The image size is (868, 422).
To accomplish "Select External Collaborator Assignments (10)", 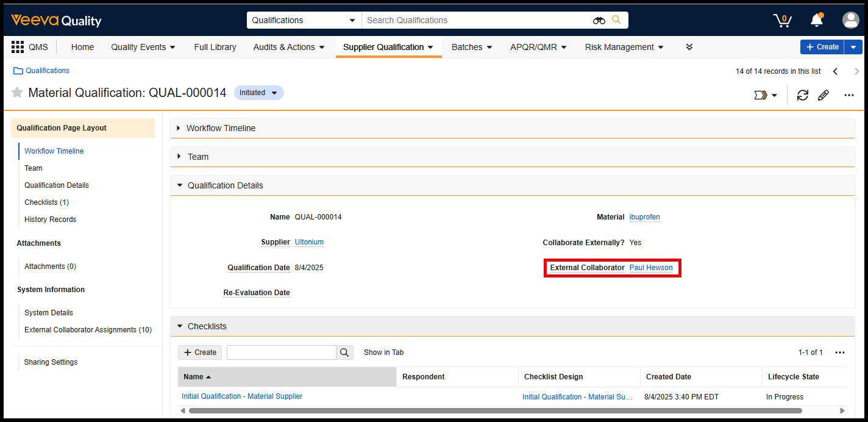I will click(88, 330).
